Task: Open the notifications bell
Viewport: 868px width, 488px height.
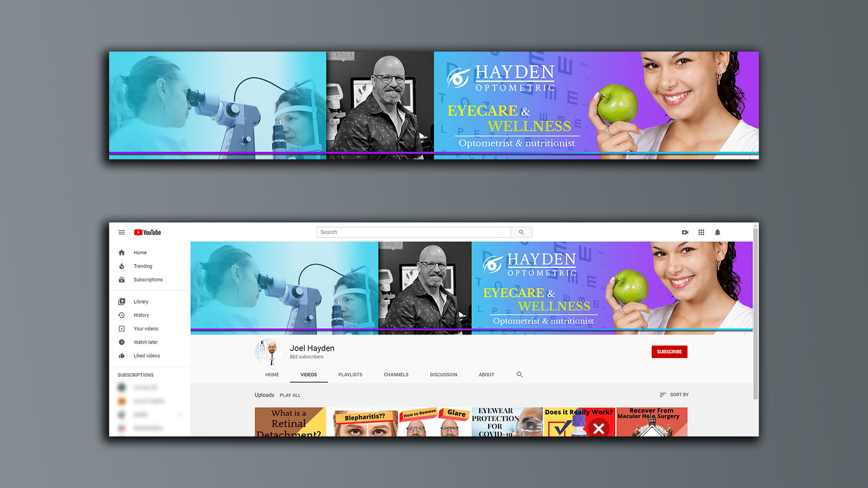Action: pyautogui.click(x=718, y=232)
